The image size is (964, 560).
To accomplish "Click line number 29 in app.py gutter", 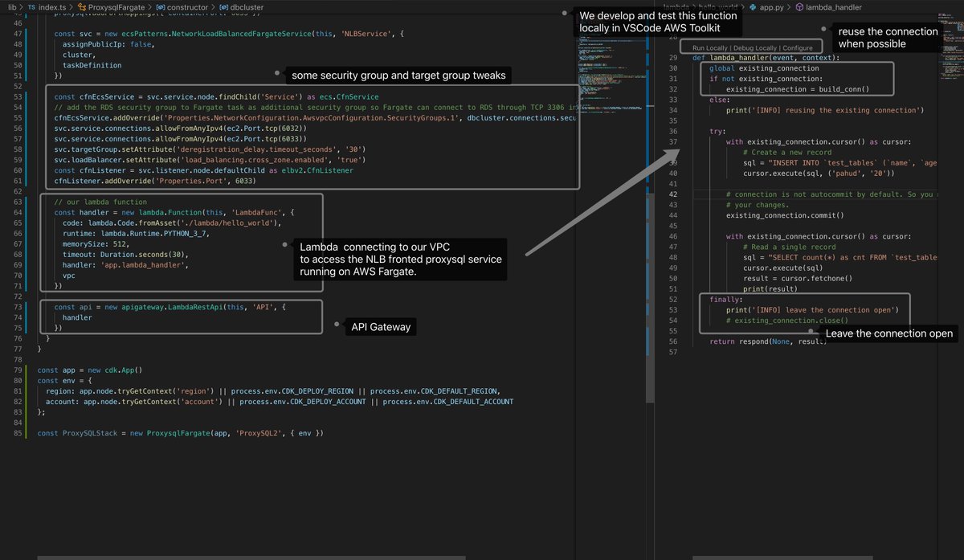I will tap(673, 58).
